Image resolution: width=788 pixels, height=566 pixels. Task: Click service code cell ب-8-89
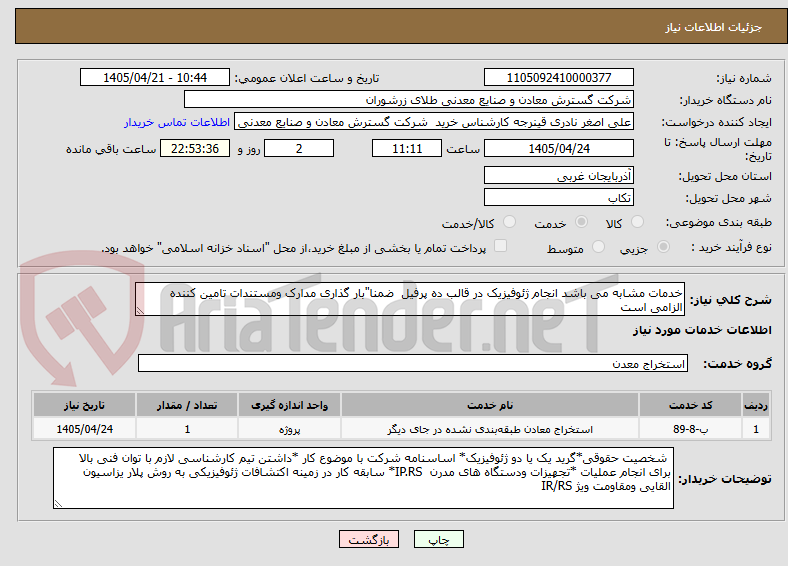click(x=691, y=429)
